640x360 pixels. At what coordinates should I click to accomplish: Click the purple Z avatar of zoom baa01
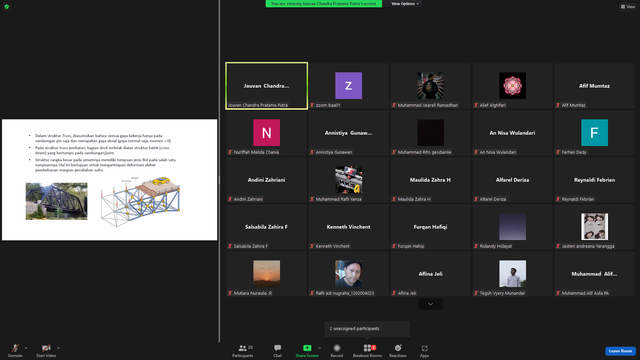point(348,86)
